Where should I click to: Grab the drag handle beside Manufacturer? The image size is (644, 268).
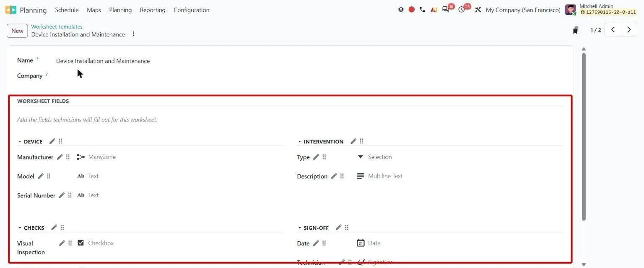[x=68, y=157]
